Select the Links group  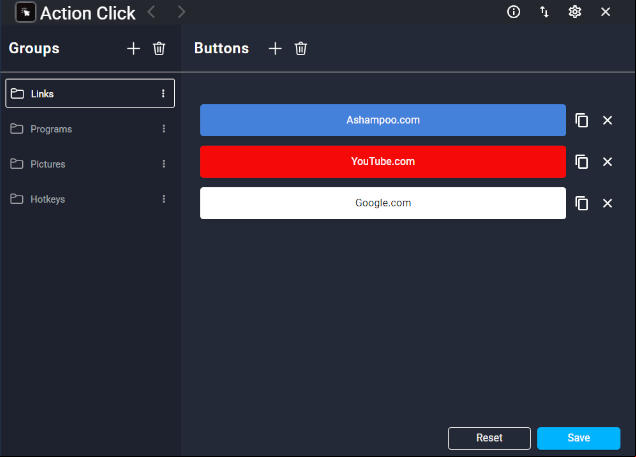pyautogui.click(x=90, y=93)
